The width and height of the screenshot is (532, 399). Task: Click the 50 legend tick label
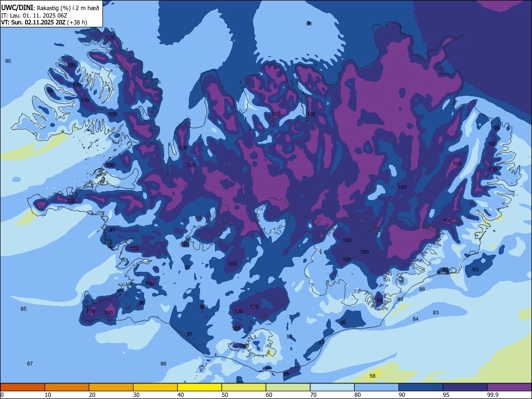pyautogui.click(x=225, y=395)
